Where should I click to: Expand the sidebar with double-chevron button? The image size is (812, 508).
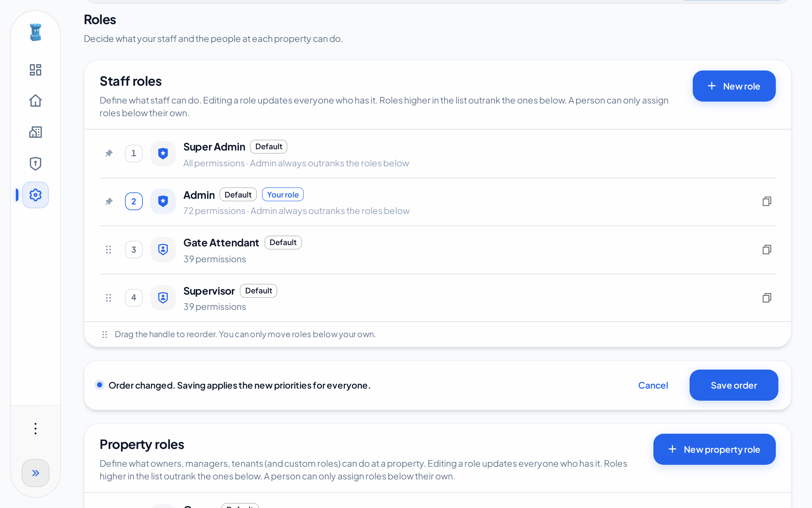click(x=36, y=473)
